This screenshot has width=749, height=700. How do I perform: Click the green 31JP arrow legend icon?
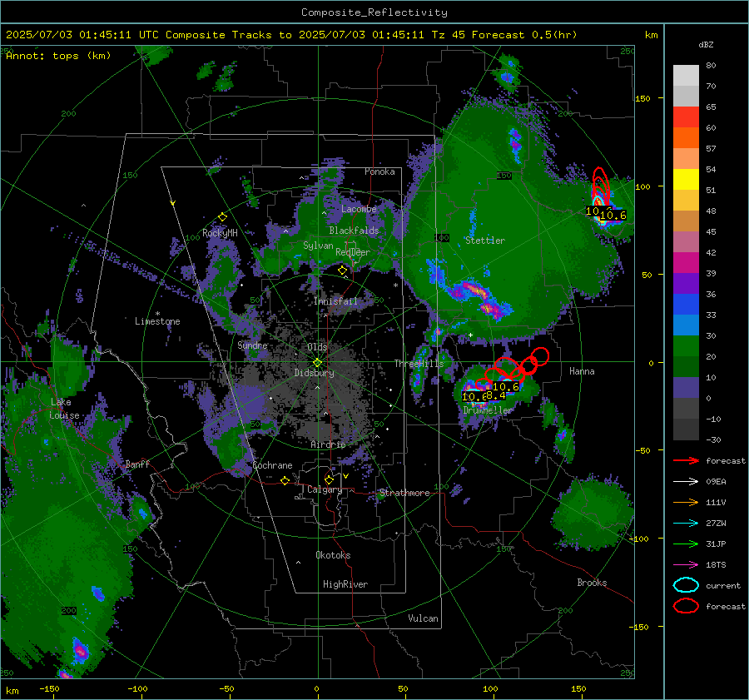click(x=686, y=544)
